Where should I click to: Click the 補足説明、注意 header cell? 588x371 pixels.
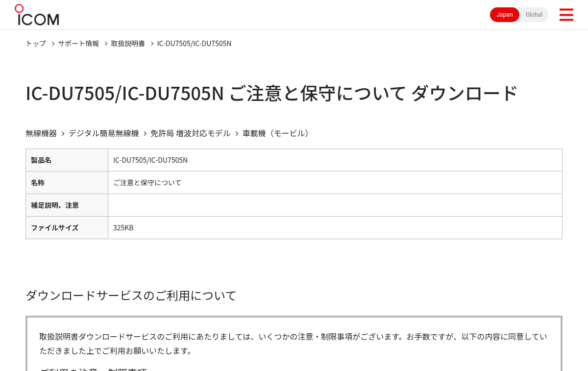click(x=67, y=205)
